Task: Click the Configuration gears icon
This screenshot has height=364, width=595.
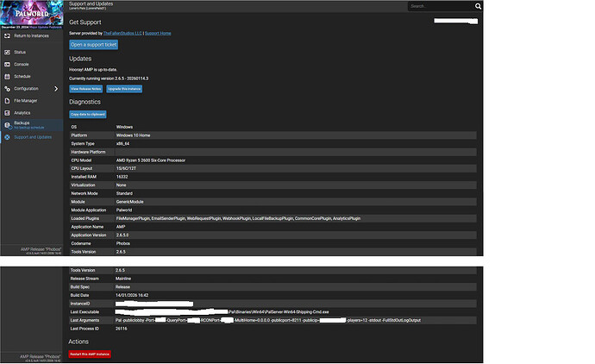Action: coord(7,88)
